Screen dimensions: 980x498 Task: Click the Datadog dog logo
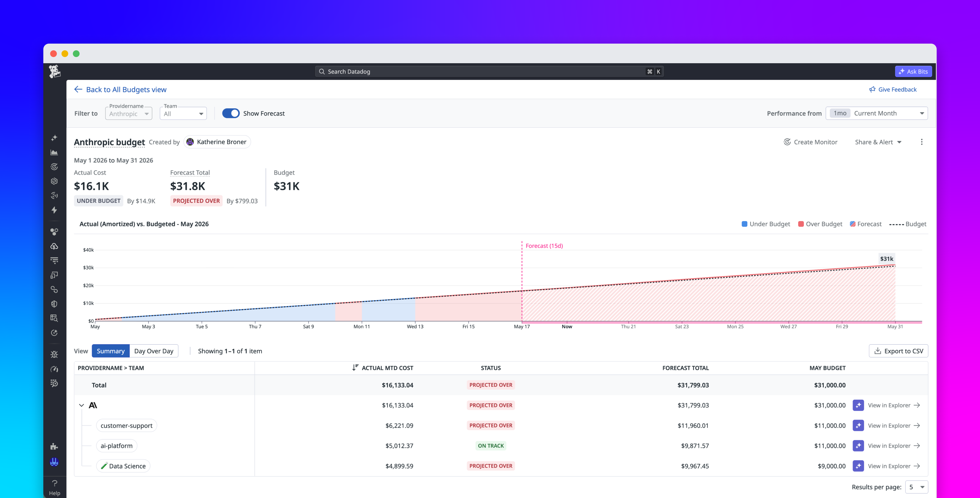pos(54,71)
